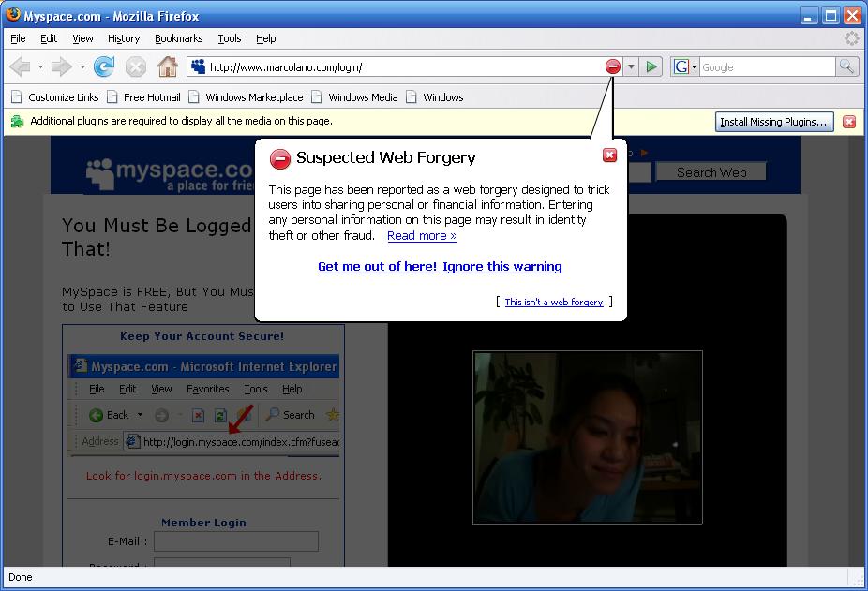Click the red forgery icon in popup title

click(279, 159)
